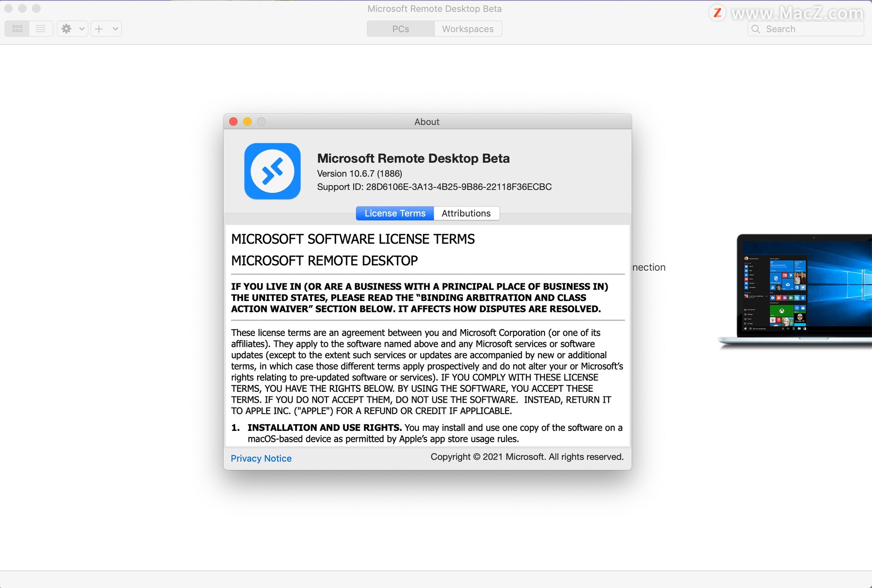Click the Microsoft Remote Desktop Beta app name

[413, 158]
